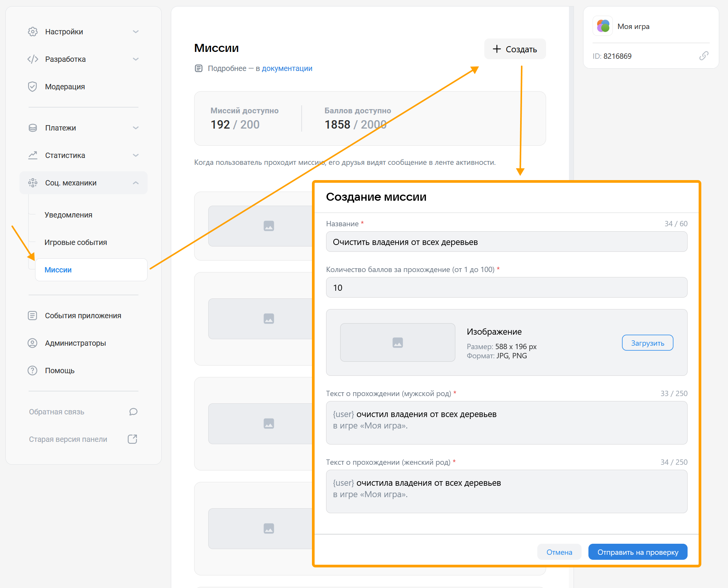Open the Game events submenu item
The width and height of the screenshot is (728, 588).
[x=76, y=242]
